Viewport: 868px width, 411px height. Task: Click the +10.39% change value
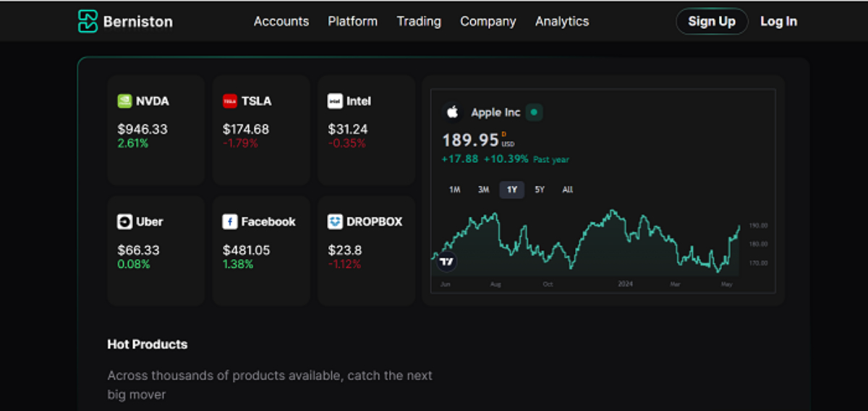click(x=506, y=159)
